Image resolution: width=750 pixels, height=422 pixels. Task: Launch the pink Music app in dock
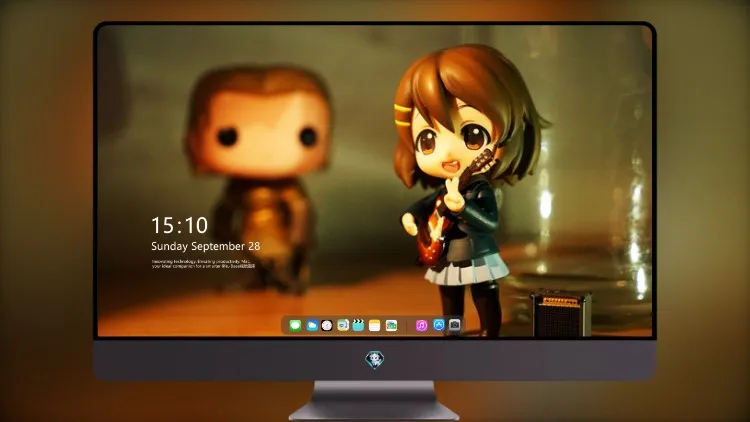click(x=421, y=326)
